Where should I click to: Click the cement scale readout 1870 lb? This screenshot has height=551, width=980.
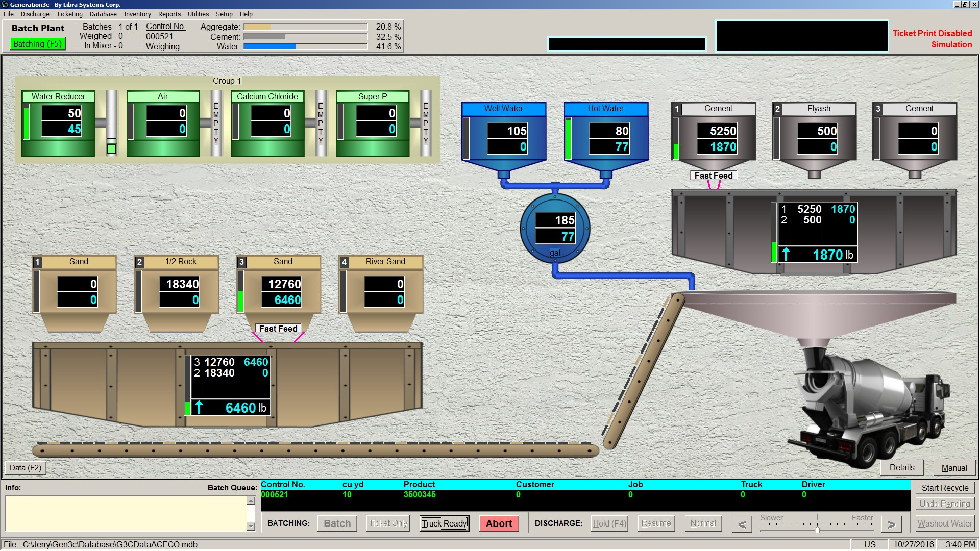(x=817, y=254)
